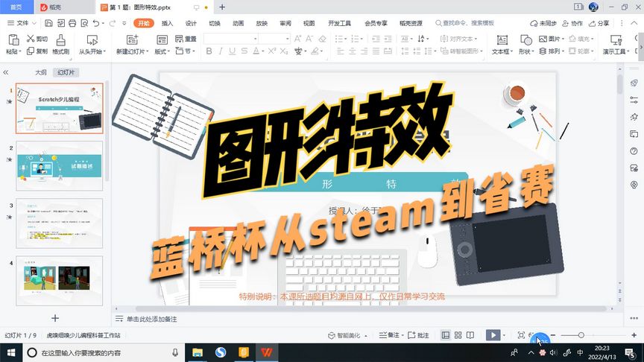Click the zoom slider handle
Screen dimensions: 644x362
(x=581, y=335)
